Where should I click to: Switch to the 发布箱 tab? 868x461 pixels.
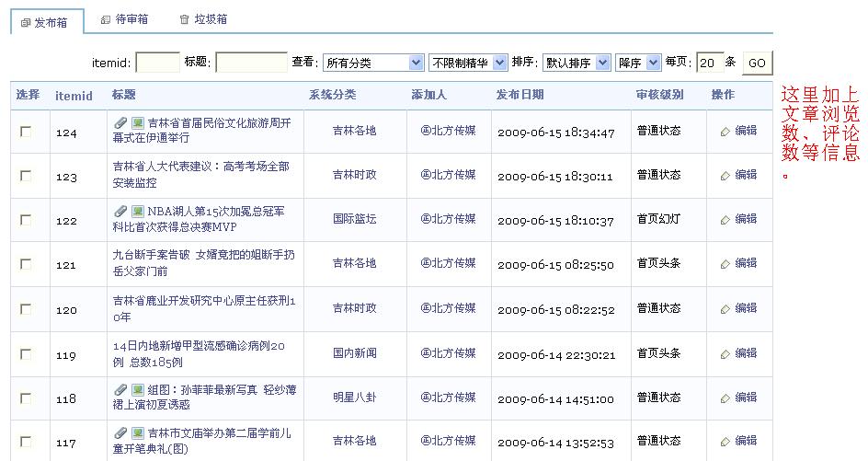coord(47,22)
